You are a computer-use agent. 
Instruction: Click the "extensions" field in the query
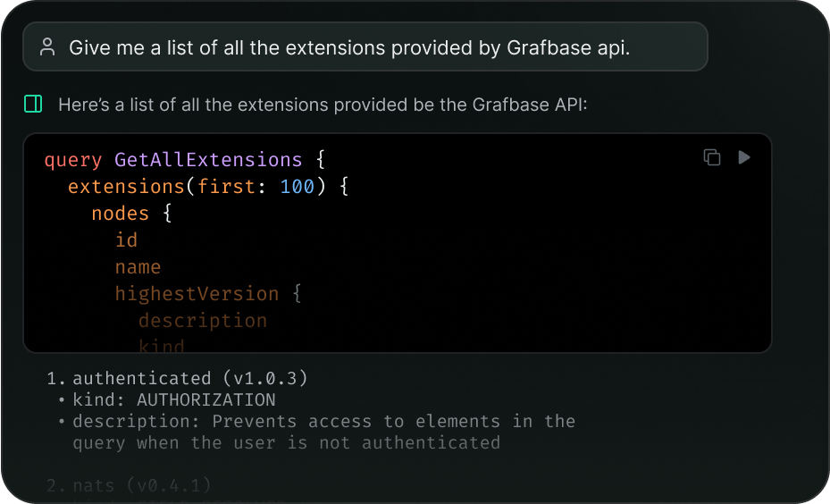[x=125, y=187]
